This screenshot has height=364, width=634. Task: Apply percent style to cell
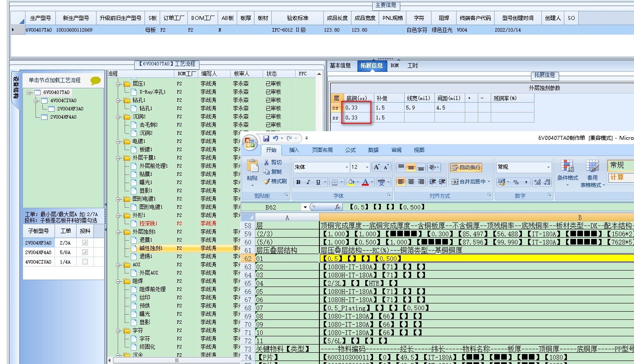pyautogui.click(x=516, y=182)
